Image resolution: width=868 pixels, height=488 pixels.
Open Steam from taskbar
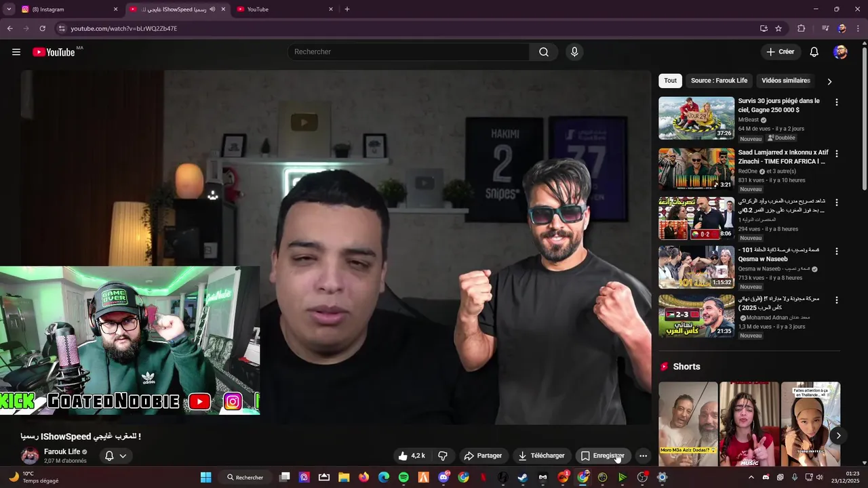tap(523, 477)
